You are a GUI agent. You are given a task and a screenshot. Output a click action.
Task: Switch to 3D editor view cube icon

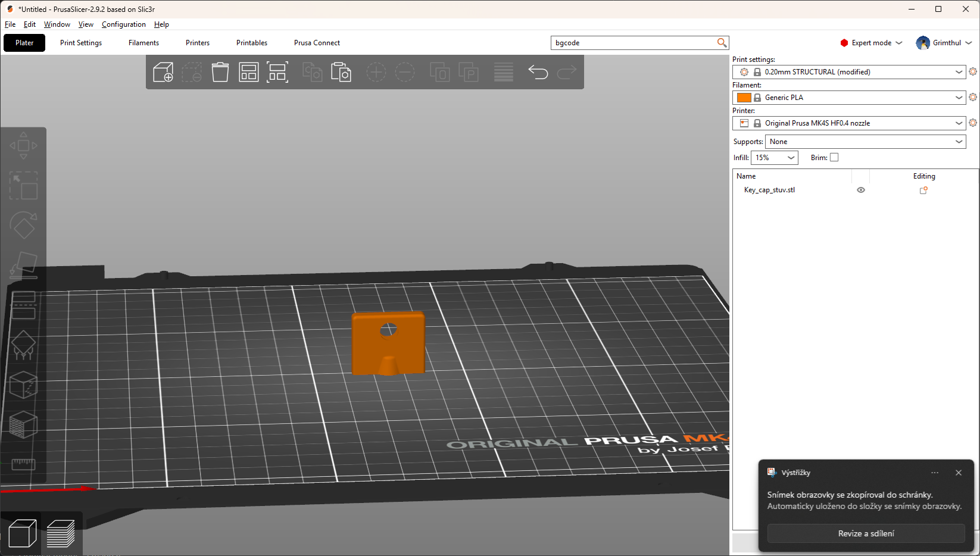[23, 533]
